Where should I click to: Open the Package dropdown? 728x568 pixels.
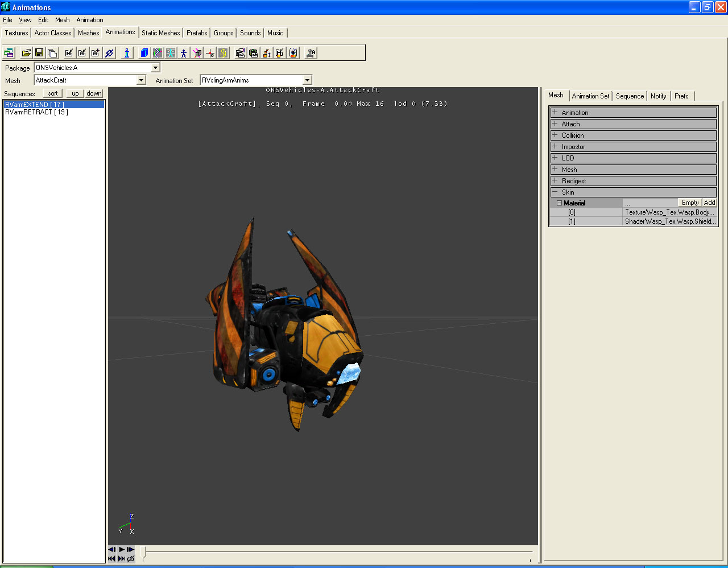(155, 68)
